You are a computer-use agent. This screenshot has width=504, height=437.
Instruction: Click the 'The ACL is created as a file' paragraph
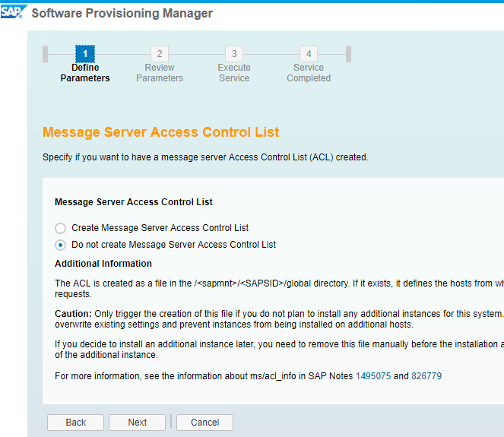pos(279,289)
